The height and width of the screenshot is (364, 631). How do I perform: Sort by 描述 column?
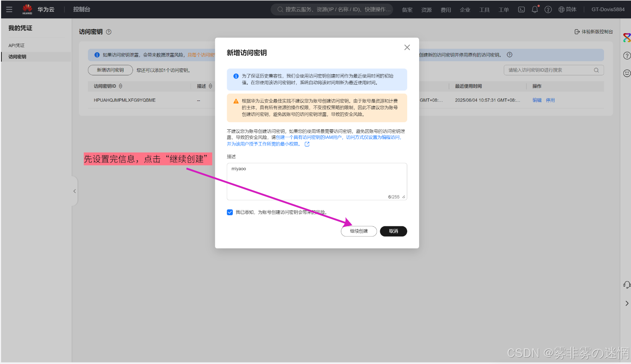tap(210, 86)
